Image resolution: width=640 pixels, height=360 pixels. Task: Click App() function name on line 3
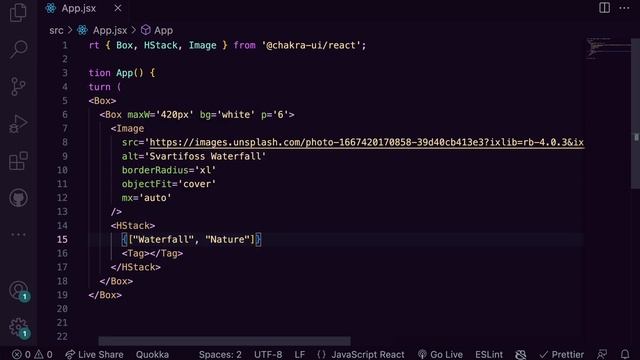(x=130, y=73)
